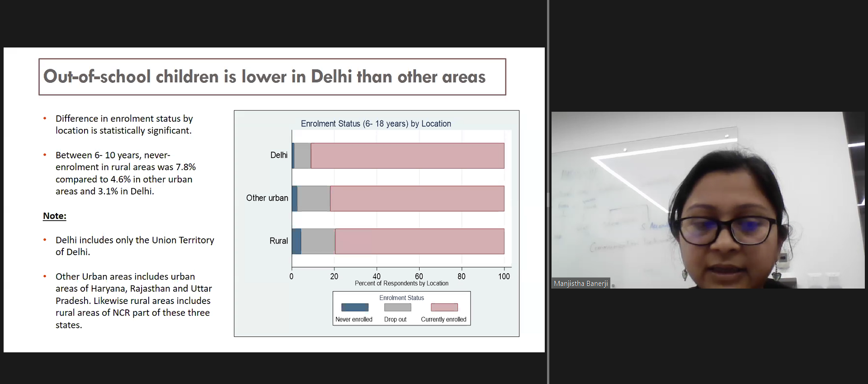Click the chart title Enrolment Status by Location
Image resolution: width=868 pixels, height=384 pixels.
pos(376,123)
